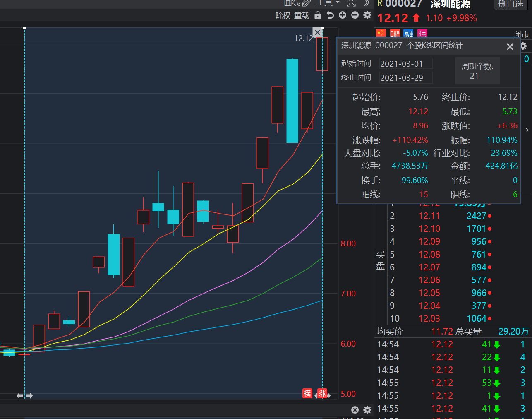Image resolution: width=532 pixels, height=419 pixels.
Task: Click the 金额 value 424.81亿
Action: click(501, 166)
